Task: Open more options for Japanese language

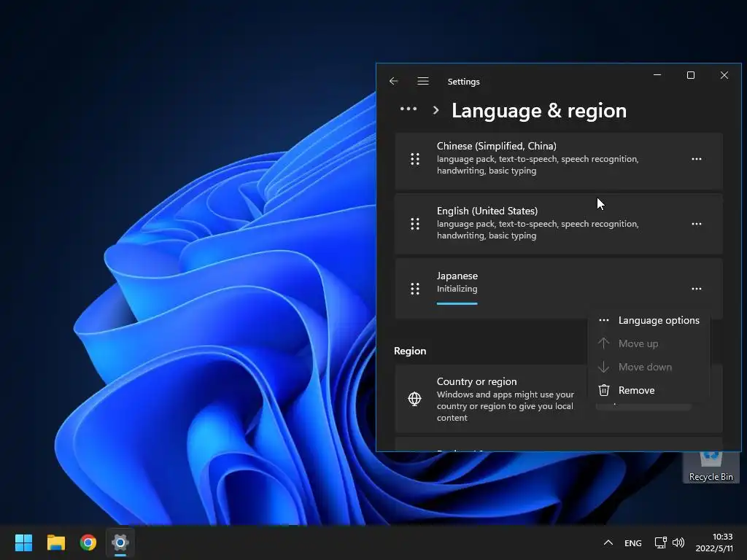Action: 697,289
